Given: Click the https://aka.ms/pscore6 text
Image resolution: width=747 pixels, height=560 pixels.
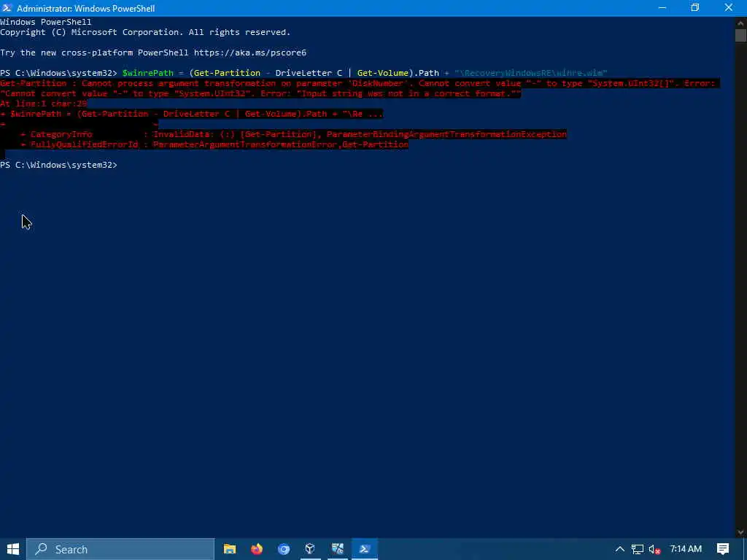Looking at the screenshot, I should (250, 52).
